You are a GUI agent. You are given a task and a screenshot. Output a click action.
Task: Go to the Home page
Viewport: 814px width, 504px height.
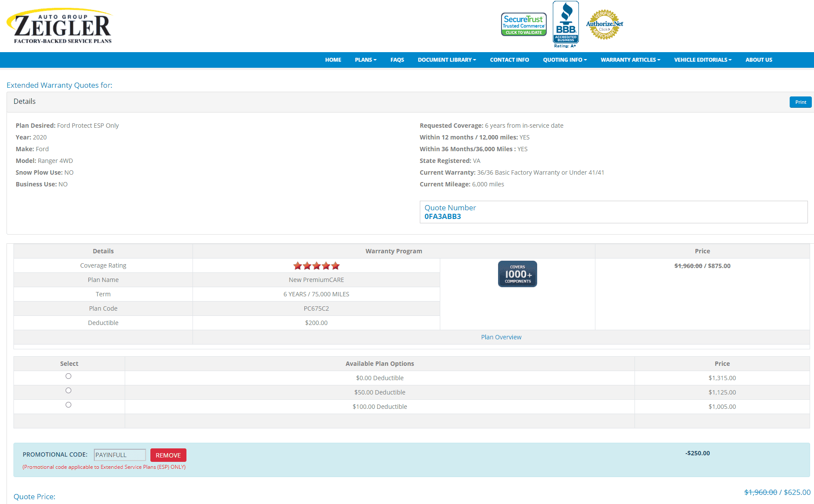pyautogui.click(x=333, y=60)
